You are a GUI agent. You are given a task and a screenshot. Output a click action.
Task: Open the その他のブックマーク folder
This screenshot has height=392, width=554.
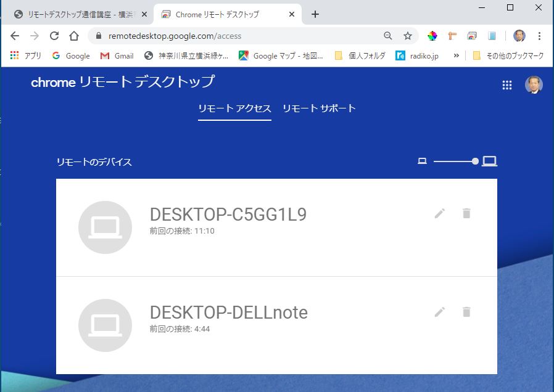[508, 55]
